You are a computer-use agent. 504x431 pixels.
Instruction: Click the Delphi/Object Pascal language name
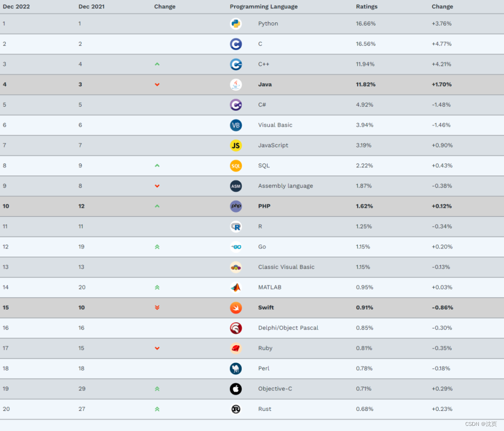288,328
